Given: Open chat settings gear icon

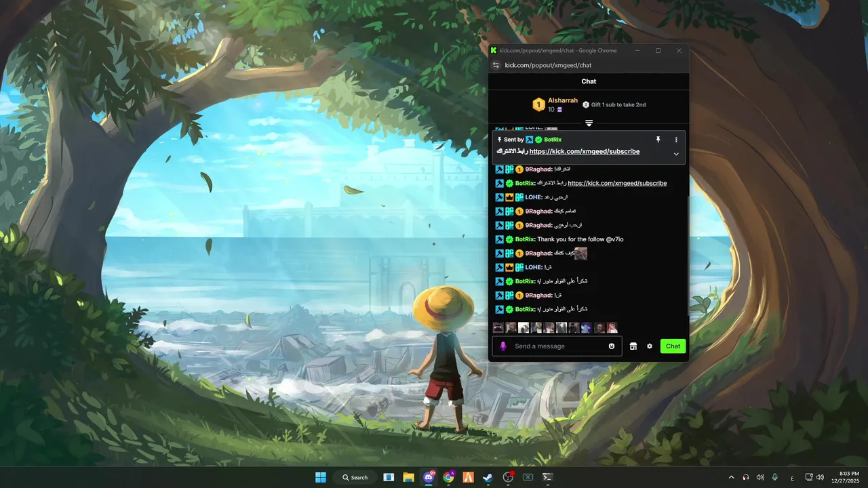Looking at the screenshot, I should (x=650, y=346).
